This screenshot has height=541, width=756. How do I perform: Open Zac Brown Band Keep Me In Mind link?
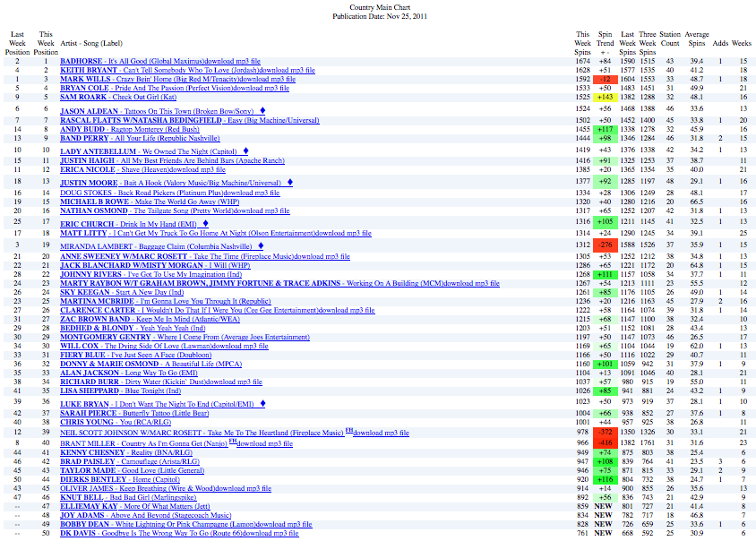coord(150,319)
